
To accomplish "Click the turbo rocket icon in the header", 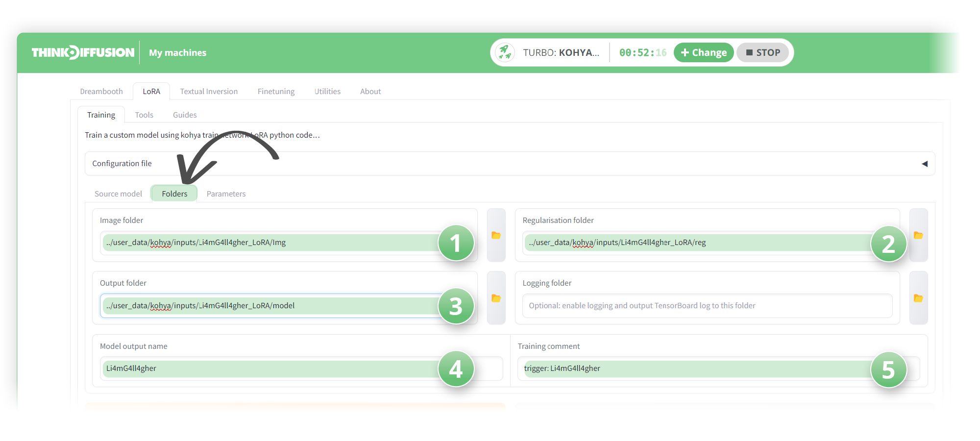I will 506,52.
